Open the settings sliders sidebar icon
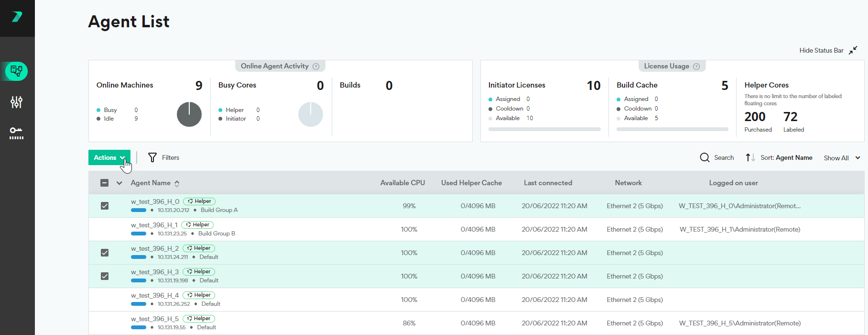Viewport: 868px width, 335px height. pyautogui.click(x=17, y=102)
